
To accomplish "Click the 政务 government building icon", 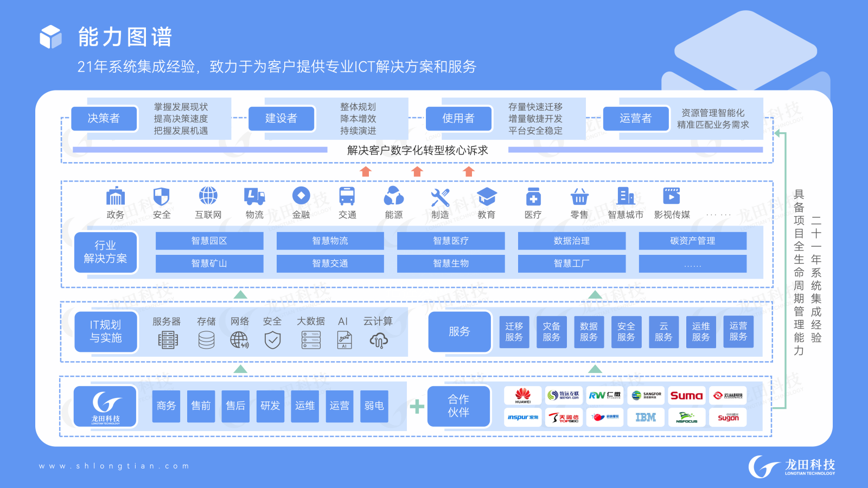I will [115, 196].
